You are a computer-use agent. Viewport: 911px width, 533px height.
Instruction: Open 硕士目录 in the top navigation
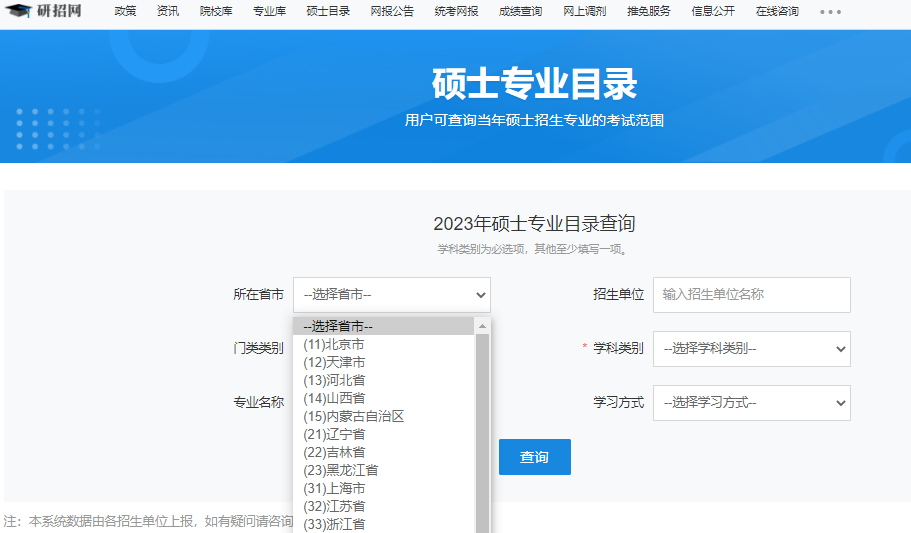point(328,12)
